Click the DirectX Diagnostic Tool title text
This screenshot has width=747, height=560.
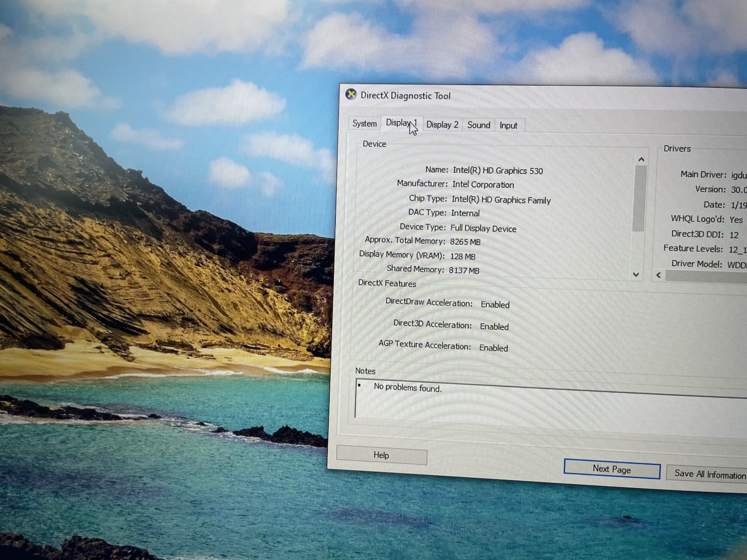[x=406, y=96]
